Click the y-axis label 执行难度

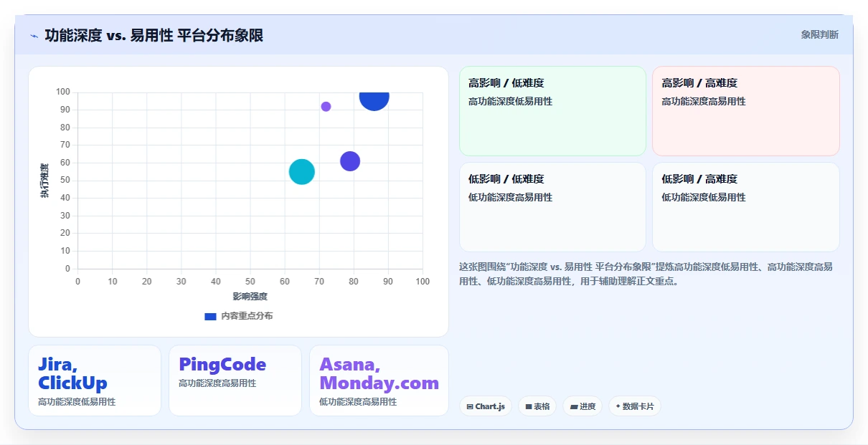pos(44,181)
